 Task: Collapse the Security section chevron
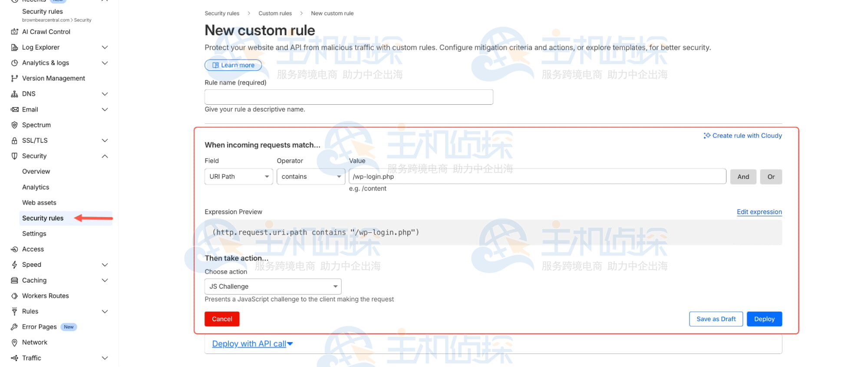click(105, 156)
